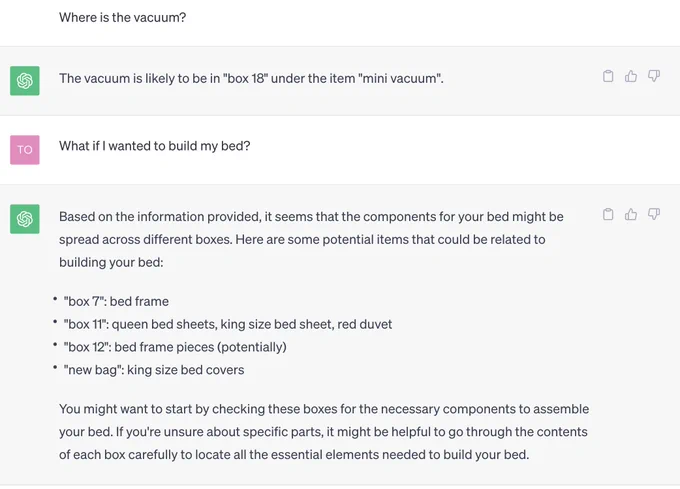Thumbs down the vacuum box 18 reply
Image resolution: width=680 pixels, height=489 pixels.
point(654,76)
